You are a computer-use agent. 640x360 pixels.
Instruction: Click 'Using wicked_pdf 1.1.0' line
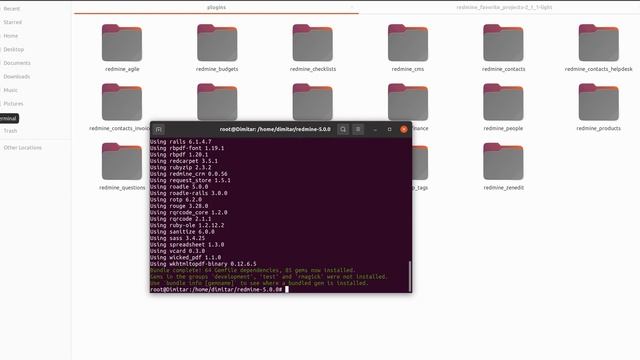(x=185, y=258)
